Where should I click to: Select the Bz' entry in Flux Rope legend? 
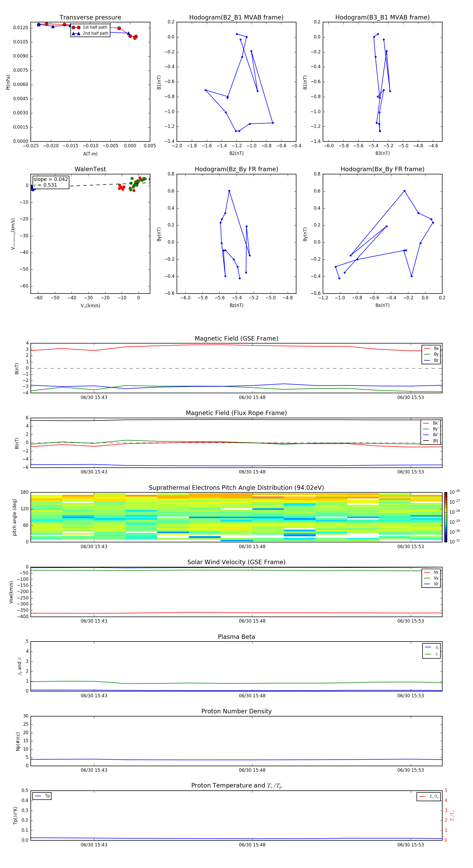431,435
